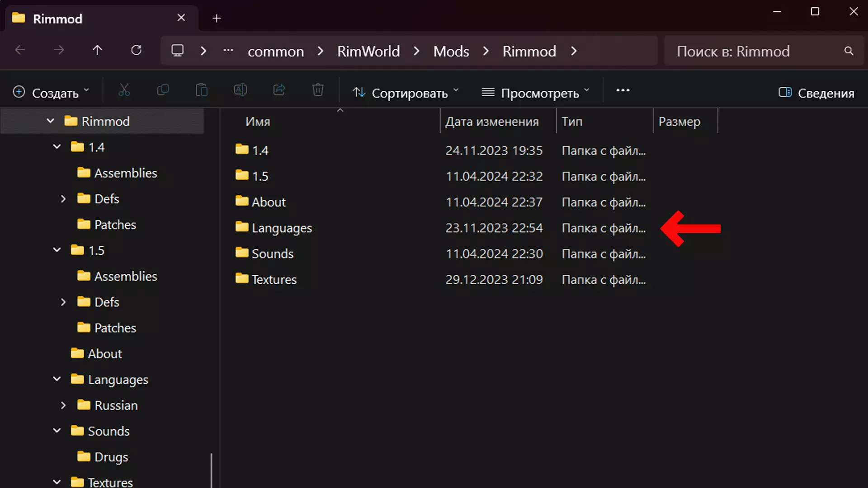The width and height of the screenshot is (868, 488).
Task: Collapse the 1.4 folder in tree
Action: pyautogui.click(x=57, y=147)
